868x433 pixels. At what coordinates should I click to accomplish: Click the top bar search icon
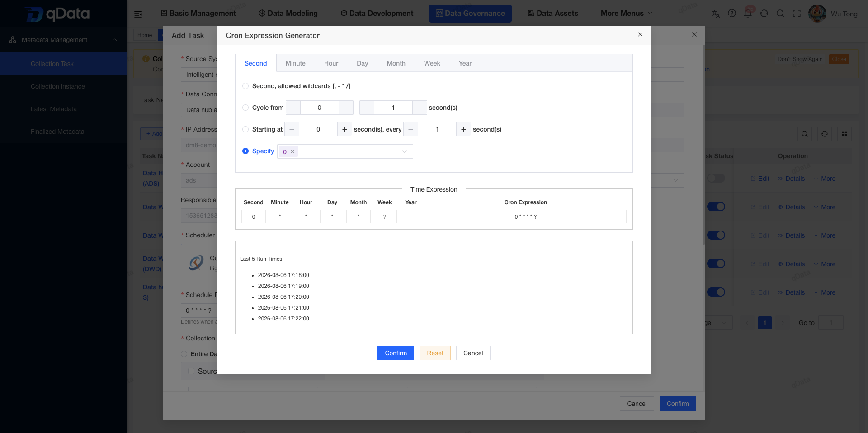click(780, 14)
